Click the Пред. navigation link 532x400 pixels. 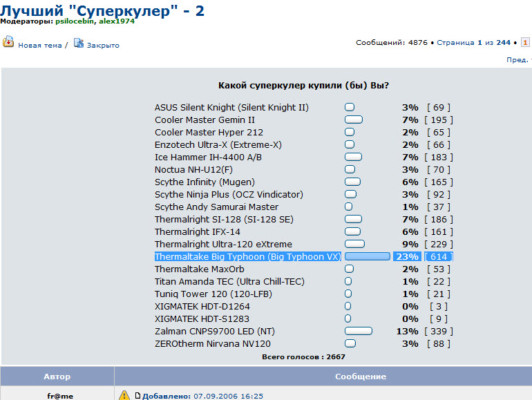point(517,59)
